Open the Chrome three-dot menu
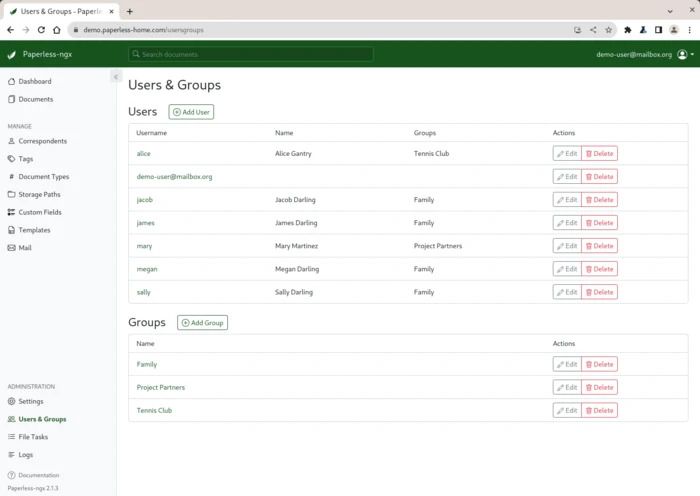 point(690,30)
